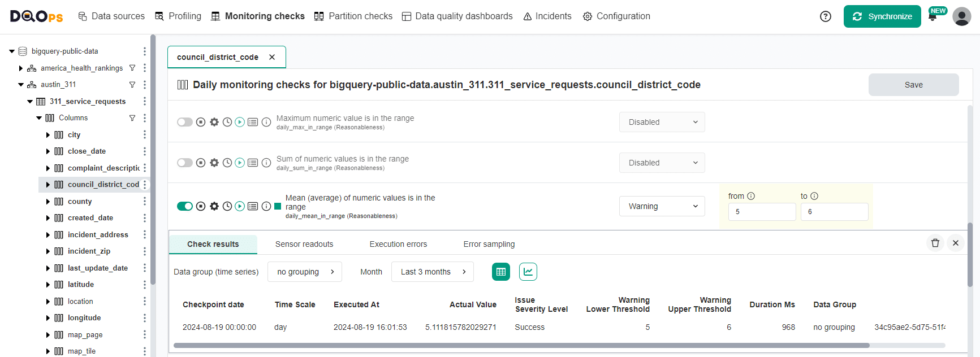
Task: Run the Sum of numeric values check
Action: (240, 163)
